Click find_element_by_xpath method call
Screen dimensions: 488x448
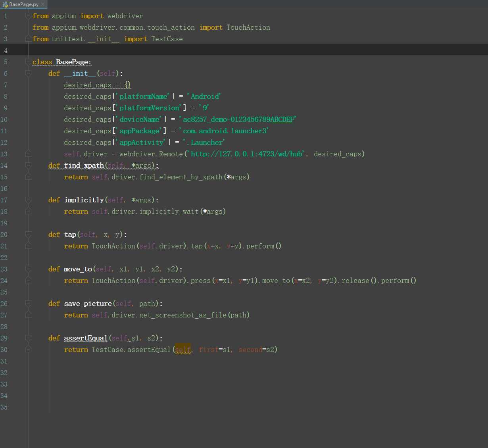181,177
